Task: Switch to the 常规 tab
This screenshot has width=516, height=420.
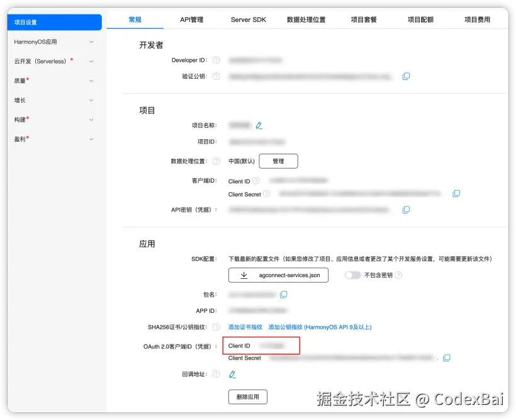Action: [135, 20]
